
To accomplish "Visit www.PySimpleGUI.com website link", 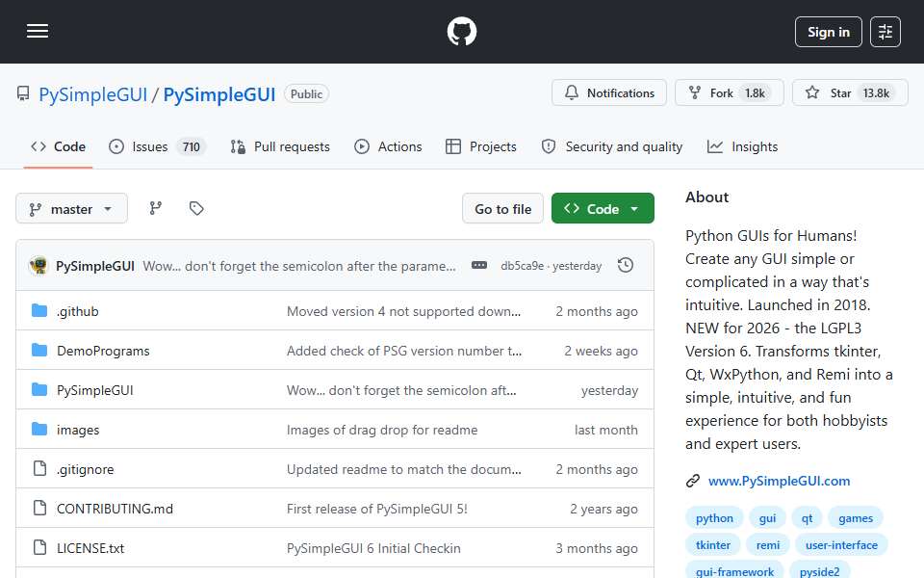I will 779,481.
